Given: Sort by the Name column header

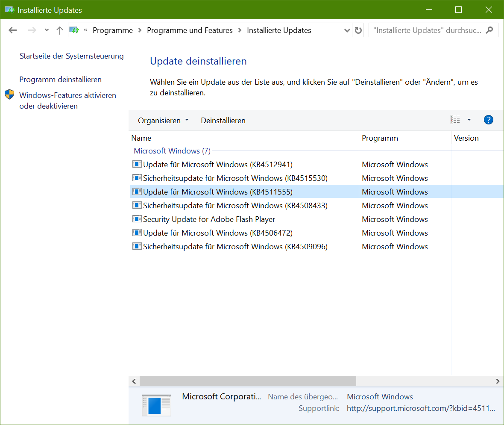Looking at the screenshot, I should click(243, 138).
